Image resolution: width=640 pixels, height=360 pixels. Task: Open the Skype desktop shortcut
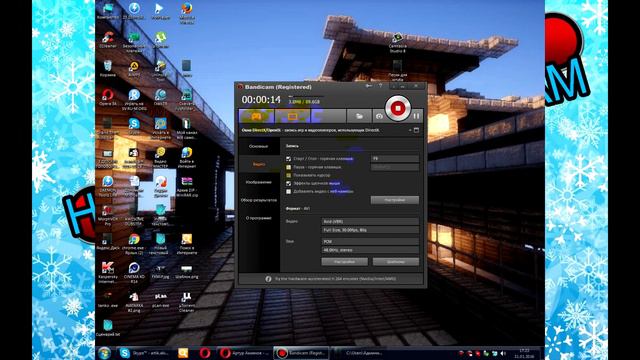[134, 126]
